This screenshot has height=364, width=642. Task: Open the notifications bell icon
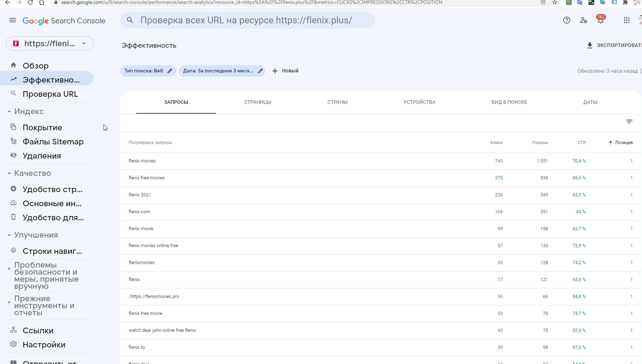click(x=600, y=20)
